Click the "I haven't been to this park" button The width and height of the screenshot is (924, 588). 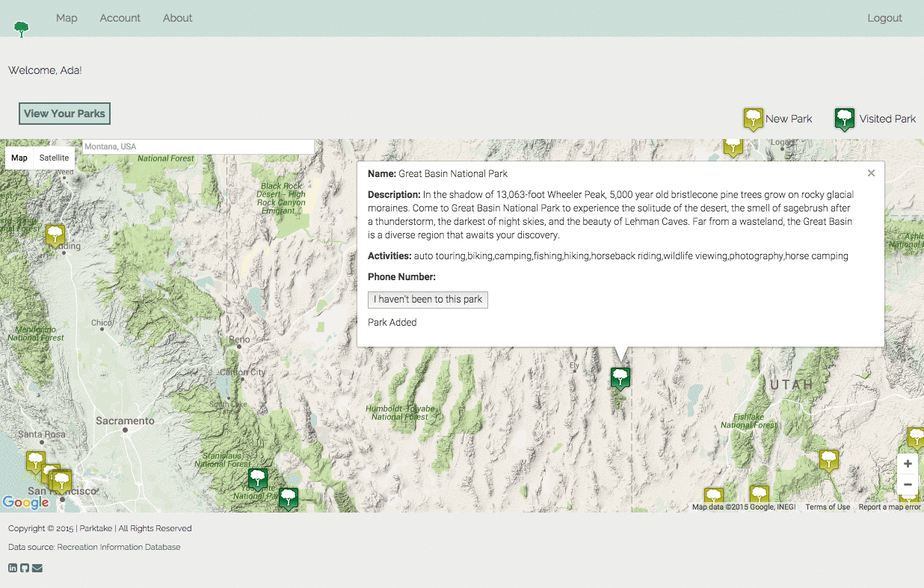pos(428,300)
